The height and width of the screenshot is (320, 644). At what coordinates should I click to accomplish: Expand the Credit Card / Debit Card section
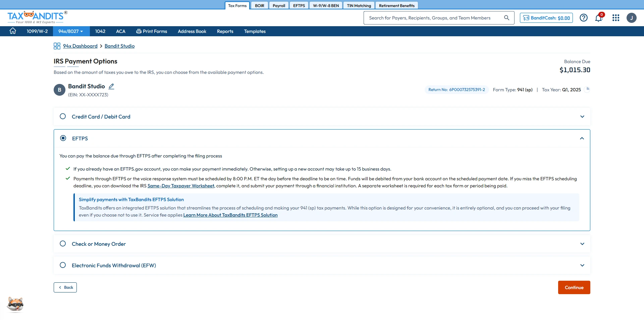click(582, 117)
